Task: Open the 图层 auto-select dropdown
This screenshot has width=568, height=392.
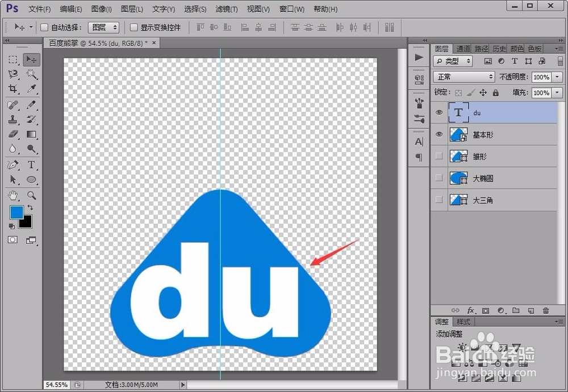Action: click(x=103, y=27)
